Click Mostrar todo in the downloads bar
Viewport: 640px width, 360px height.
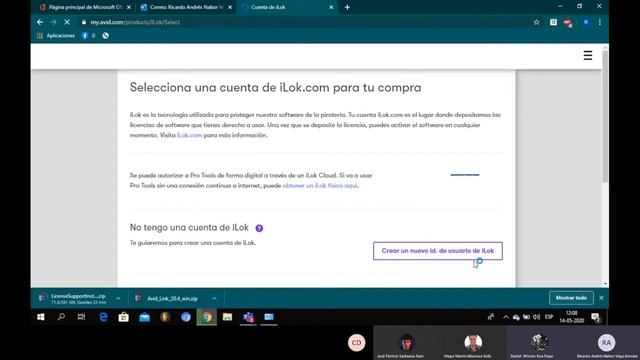tap(571, 298)
